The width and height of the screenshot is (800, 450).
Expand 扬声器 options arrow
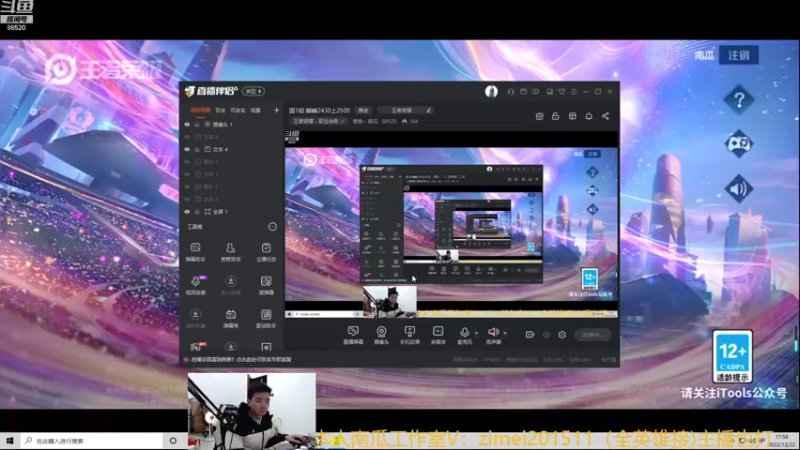505,333
